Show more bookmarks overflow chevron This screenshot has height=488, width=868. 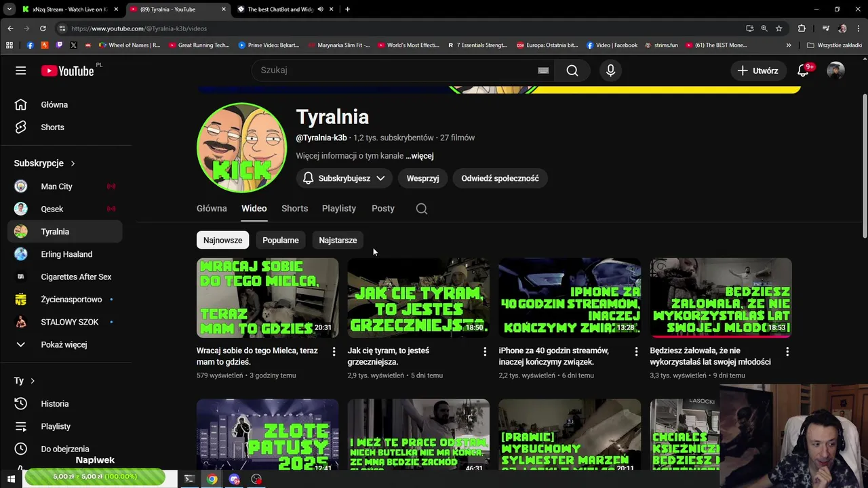click(x=789, y=45)
